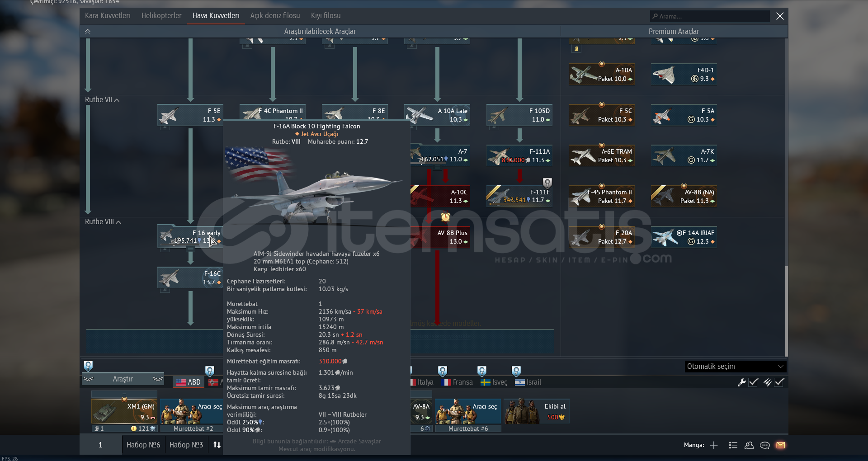Open the list menu icon
Screen dimensions: 868x461
[733, 445]
